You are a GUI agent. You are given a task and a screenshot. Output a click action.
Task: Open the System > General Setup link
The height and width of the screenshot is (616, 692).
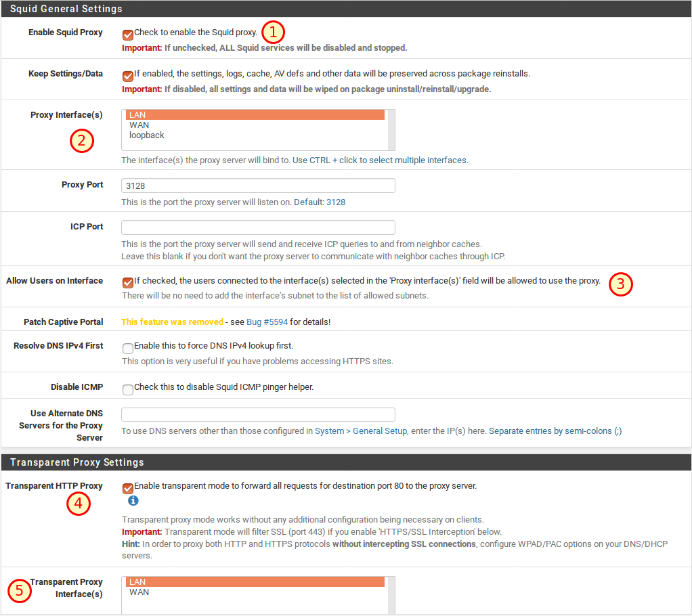(361, 431)
